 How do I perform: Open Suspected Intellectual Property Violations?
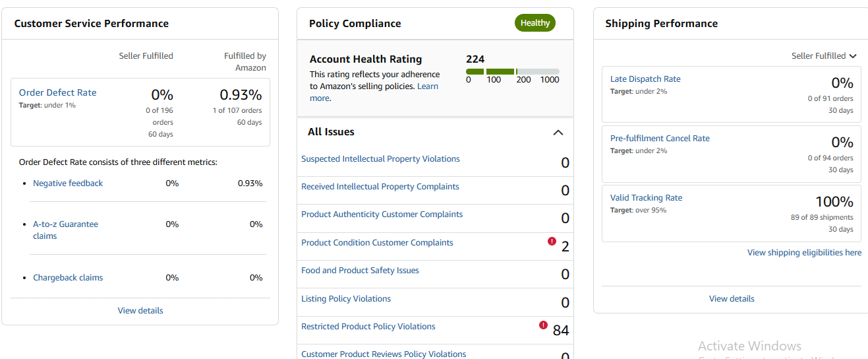pyautogui.click(x=380, y=159)
